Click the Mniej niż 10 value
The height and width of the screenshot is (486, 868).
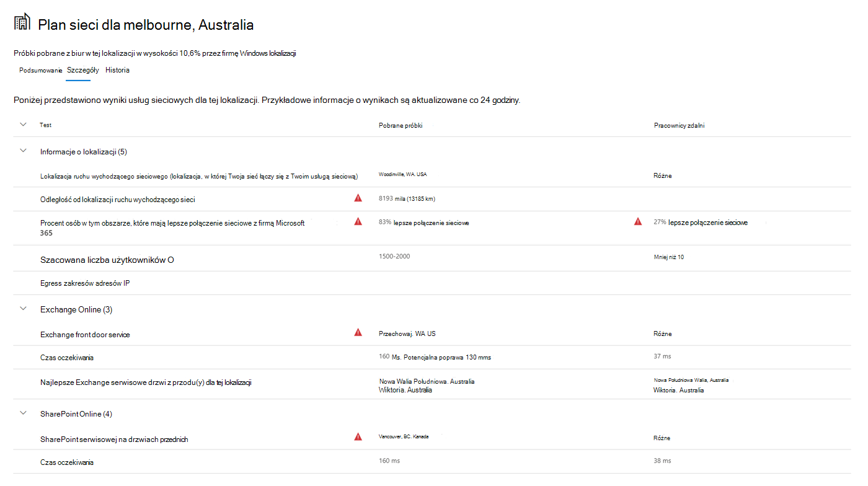tap(669, 257)
